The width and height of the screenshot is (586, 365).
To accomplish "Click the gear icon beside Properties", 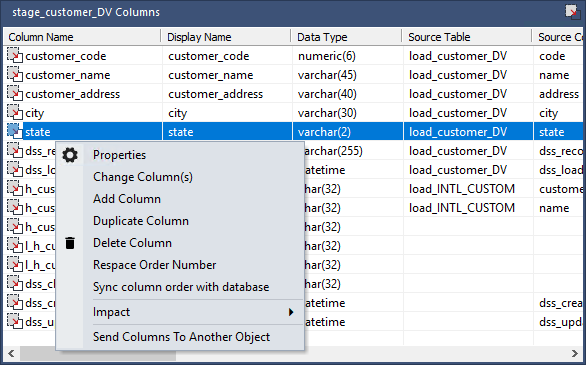I will click(70, 155).
